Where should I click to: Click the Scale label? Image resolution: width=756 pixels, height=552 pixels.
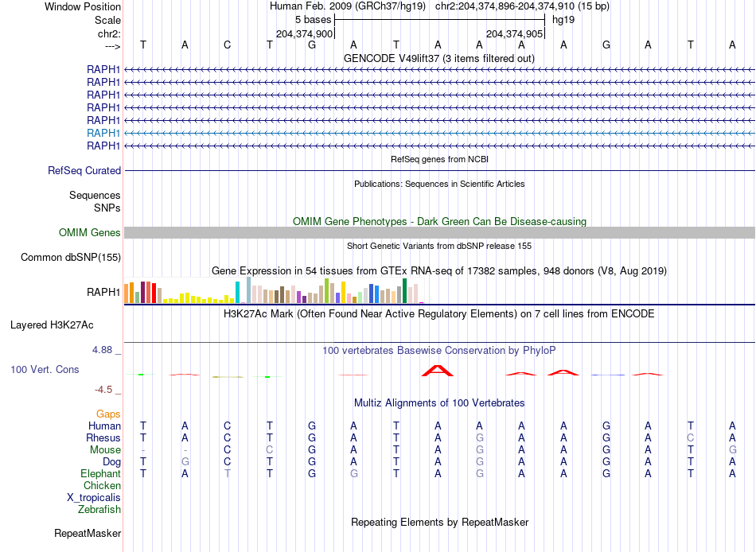(x=108, y=20)
